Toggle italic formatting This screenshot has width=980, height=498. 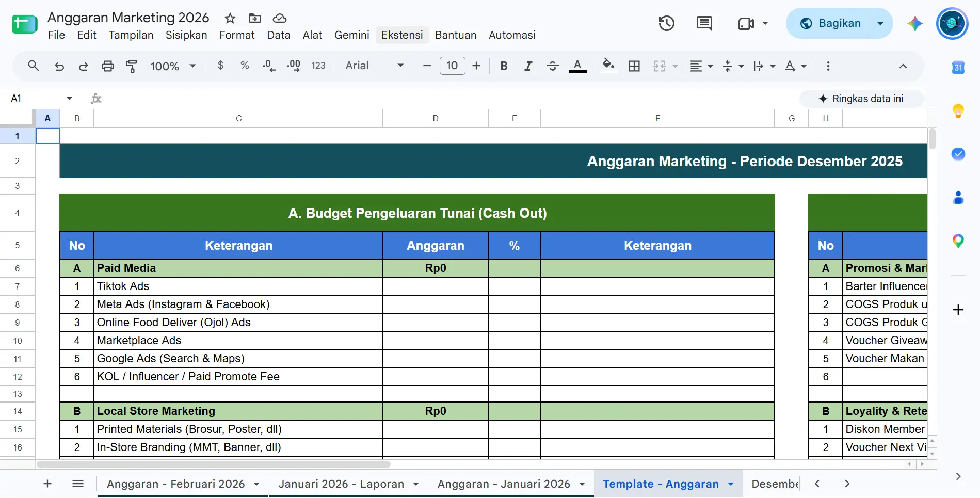point(528,66)
